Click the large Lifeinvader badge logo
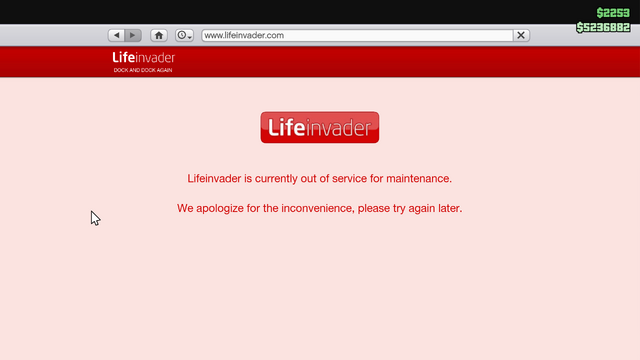This screenshot has height=360, width=640. click(x=320, y=127)
